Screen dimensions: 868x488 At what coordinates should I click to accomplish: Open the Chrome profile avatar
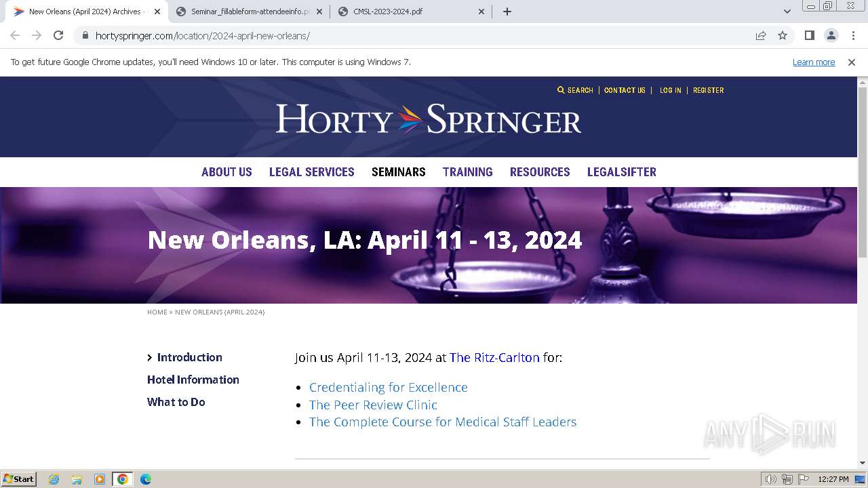[x=831, y=35]
